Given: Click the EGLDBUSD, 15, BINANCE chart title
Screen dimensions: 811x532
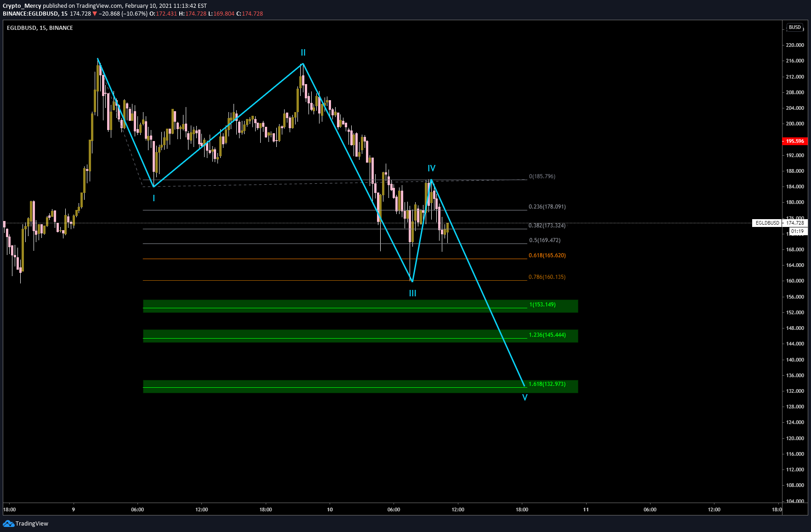Looking at the screenshot, I should tap(40, 28).
